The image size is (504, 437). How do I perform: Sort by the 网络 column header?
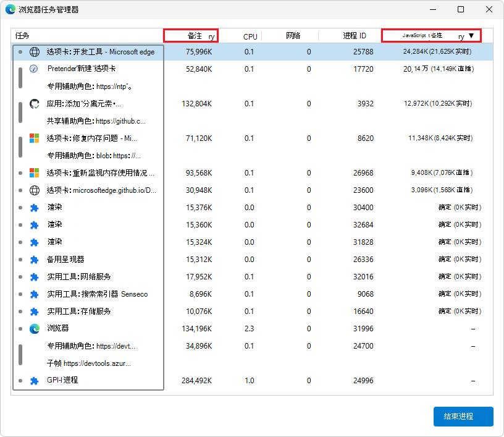point(293,36)
